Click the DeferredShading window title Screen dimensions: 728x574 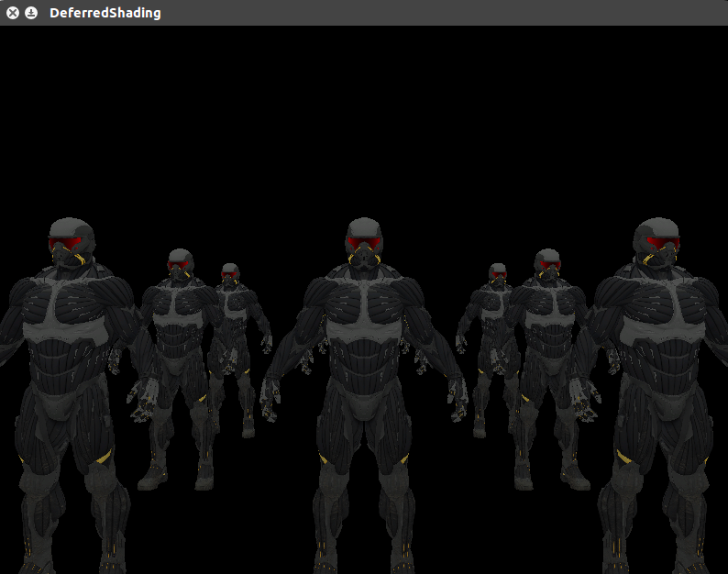click(x=105, y=13)
